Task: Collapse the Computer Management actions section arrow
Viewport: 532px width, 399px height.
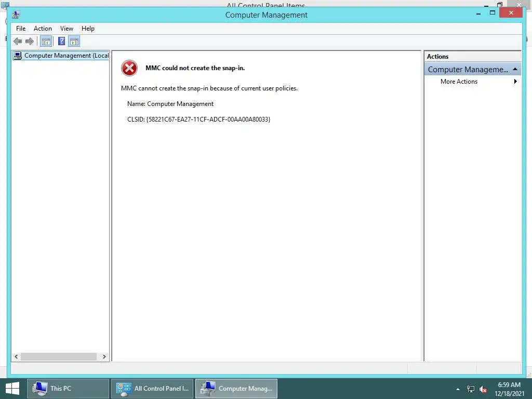Action: point(515,69)
